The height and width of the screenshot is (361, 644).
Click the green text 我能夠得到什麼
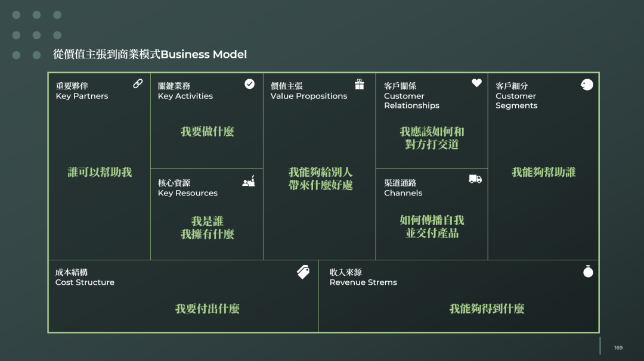487,309
